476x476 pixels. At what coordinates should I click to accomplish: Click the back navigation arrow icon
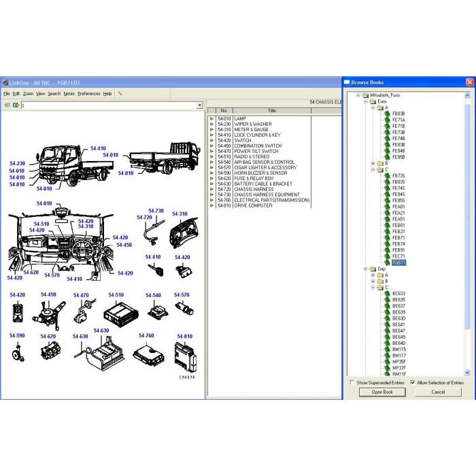[7, 105]
